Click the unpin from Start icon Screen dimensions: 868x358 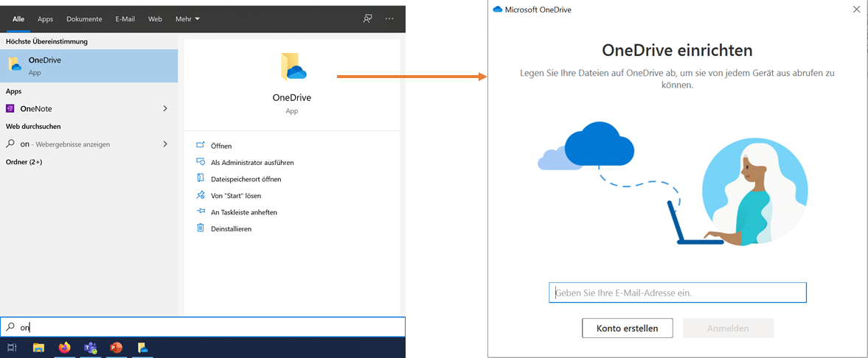[x=201, y=195]
